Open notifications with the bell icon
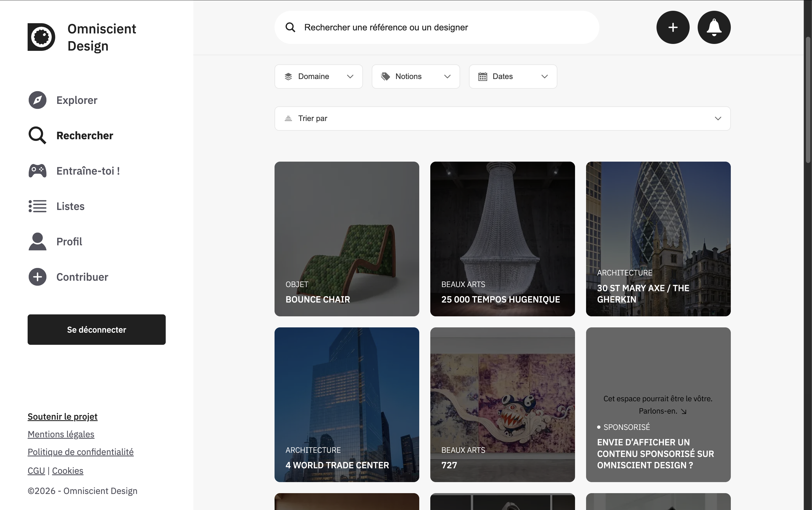Image resolution: width=812 pixels, height=510 pixels. (714, 27)
